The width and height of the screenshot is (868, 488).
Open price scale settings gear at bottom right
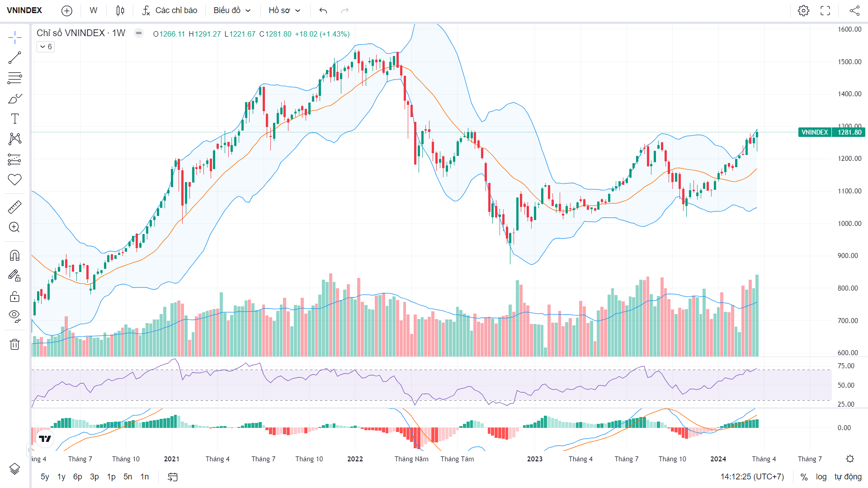(x=850, y=459)
